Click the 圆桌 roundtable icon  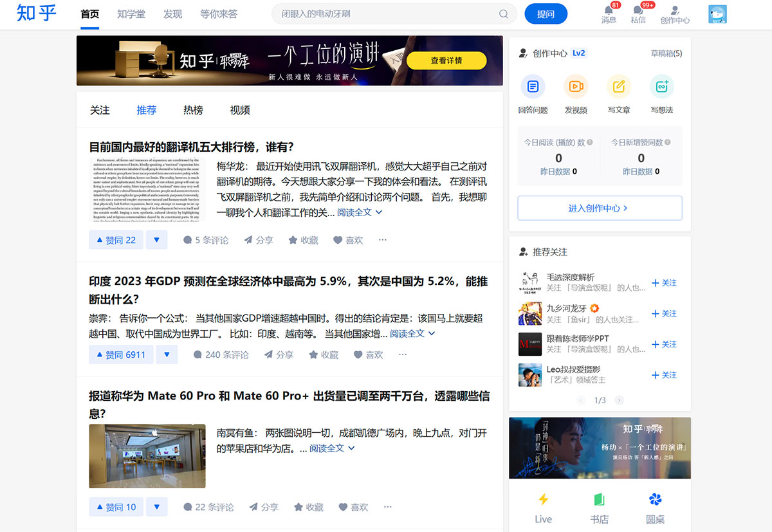point(655,499)
